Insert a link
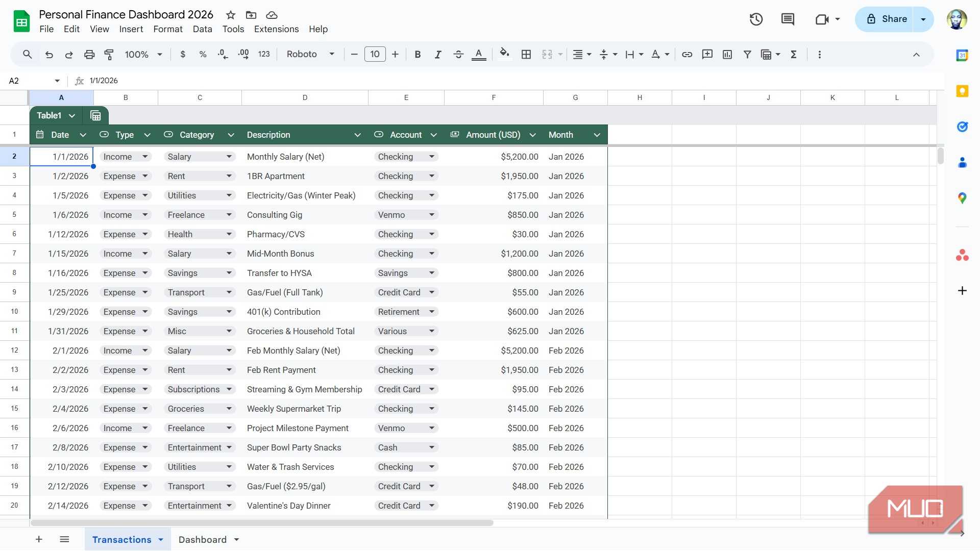980x551 pixels. 687,54
